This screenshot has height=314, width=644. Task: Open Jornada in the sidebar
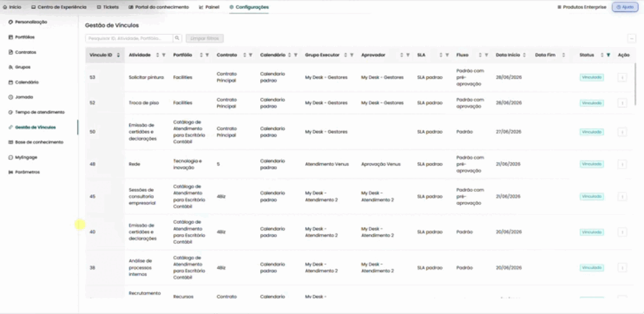point(21,97)
